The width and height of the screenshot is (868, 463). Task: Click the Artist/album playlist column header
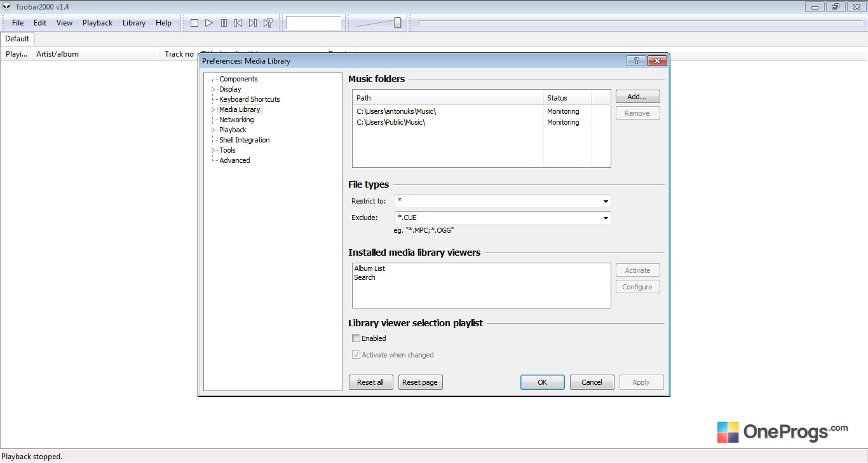(x=95, y=54)
